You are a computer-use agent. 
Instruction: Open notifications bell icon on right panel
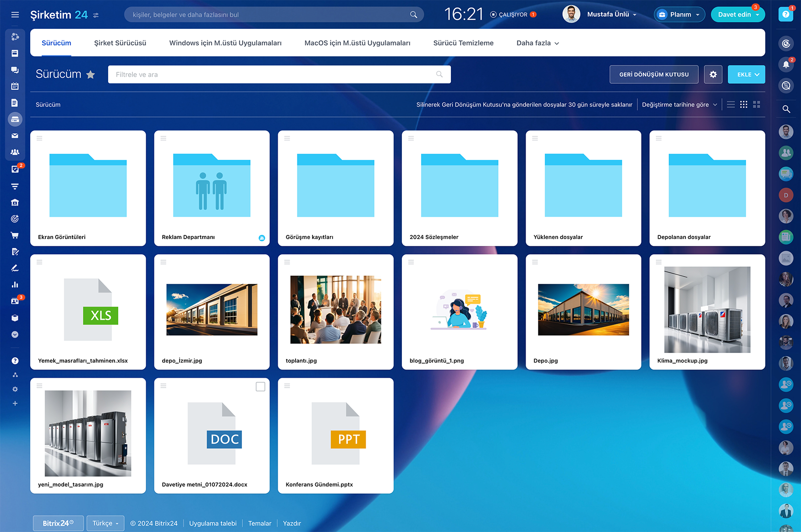(x=786, y=65)
